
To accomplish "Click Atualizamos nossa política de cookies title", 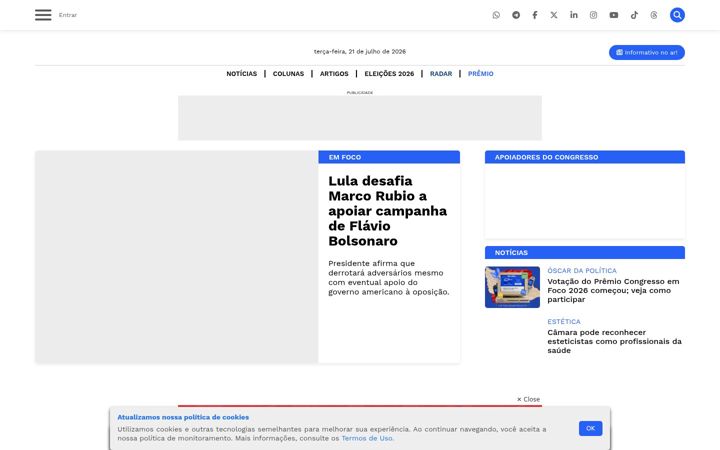I will click(183, 417).
